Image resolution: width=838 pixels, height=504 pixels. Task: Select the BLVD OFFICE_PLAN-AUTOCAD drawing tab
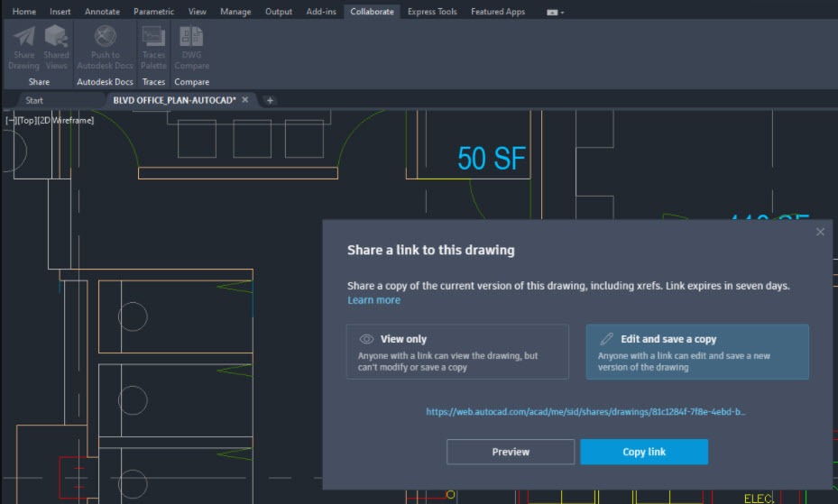click(x=174, y=100)
